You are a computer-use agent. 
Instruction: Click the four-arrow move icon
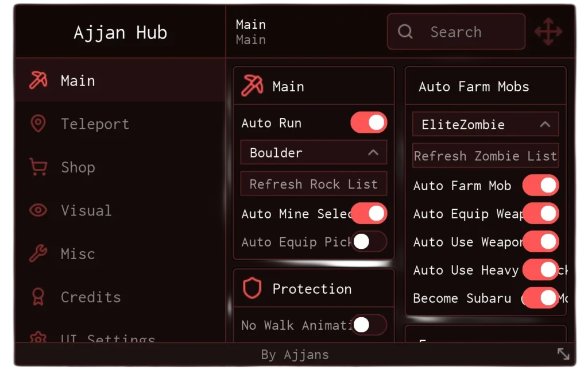(548, 32)
